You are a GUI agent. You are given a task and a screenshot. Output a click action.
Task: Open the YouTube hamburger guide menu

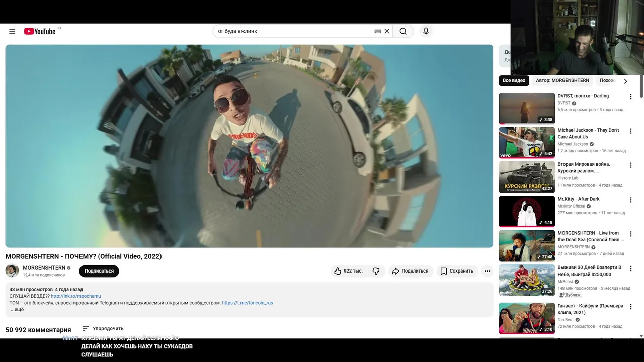point(12,31)
